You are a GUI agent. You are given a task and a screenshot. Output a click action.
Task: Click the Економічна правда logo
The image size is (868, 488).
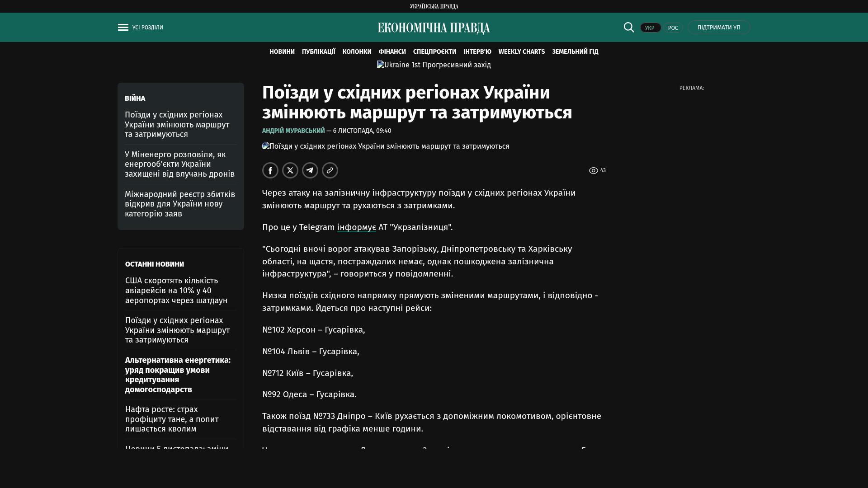point(434,28)
